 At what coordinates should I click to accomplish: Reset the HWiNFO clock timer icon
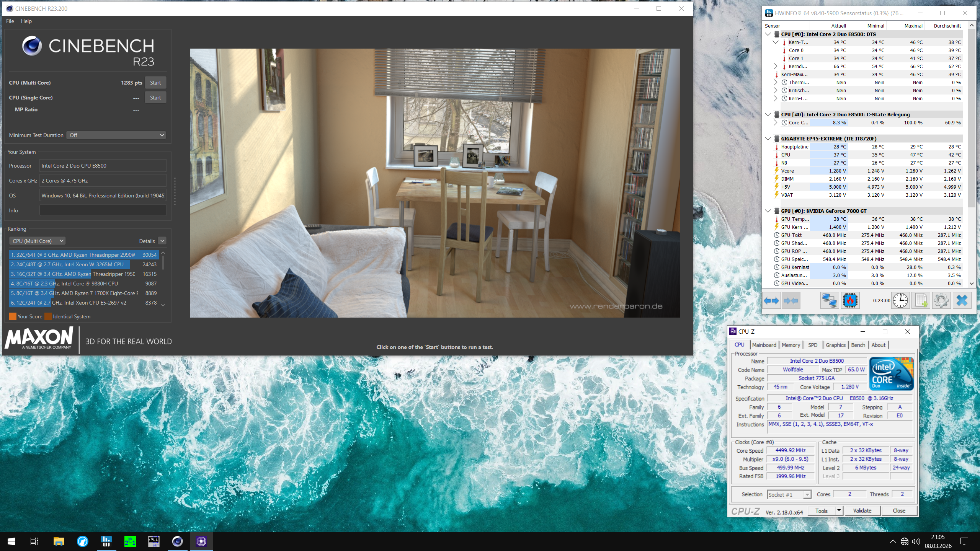900,301
